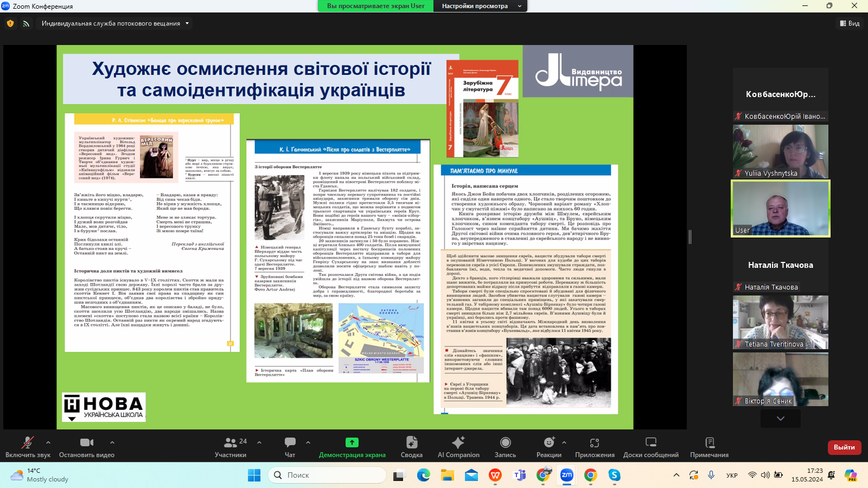Click Демонстрация экрана share button
This screenshot has width=868, height=488.
point(352,443)
